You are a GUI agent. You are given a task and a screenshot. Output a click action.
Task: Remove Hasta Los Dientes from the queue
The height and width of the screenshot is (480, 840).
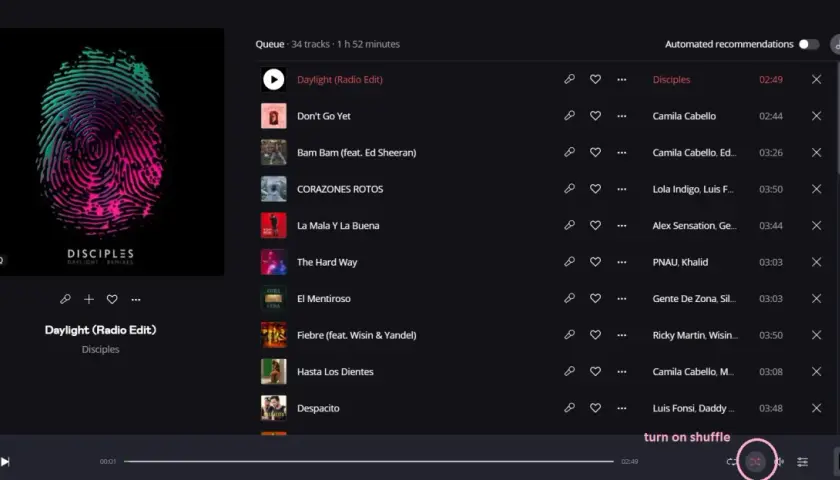(816, 371)
